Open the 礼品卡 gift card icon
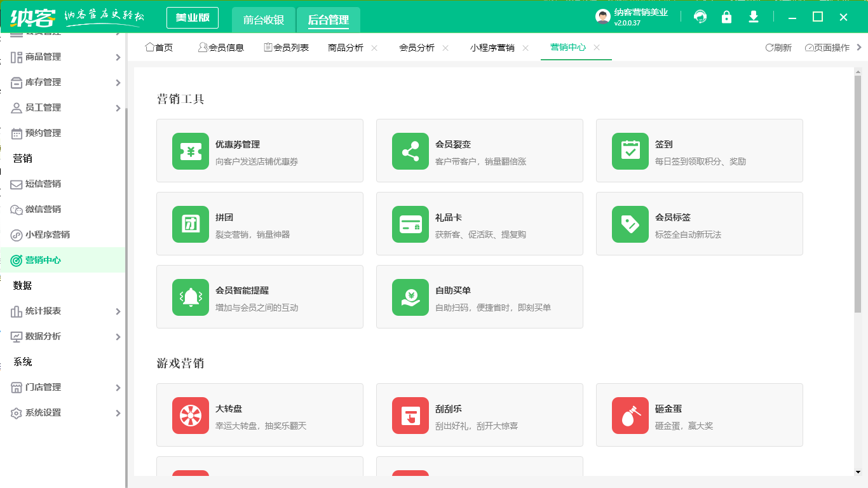868x488 pixels. click(410, 224)
